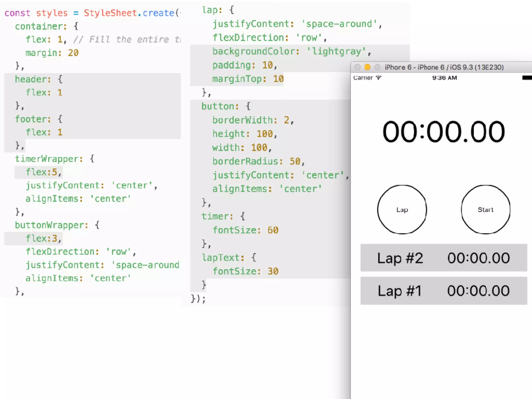This screenshot has width=532, height=399.
Task: Click the Wi-Fi icon in the status bar
Action: click(379, 78)
